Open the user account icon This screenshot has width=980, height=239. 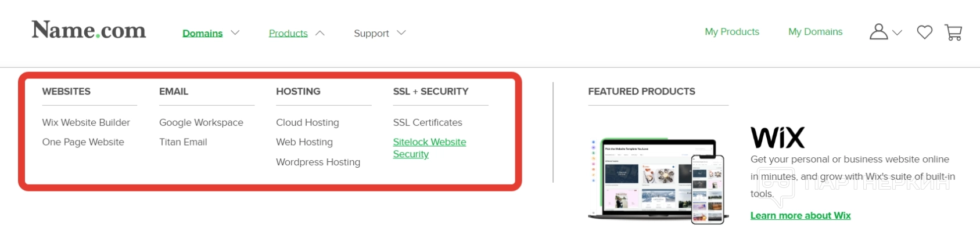(878, 32)
